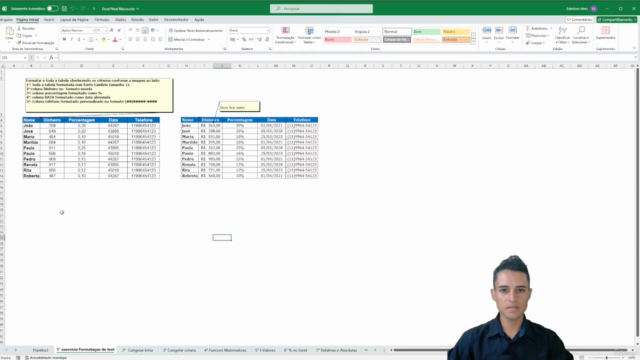Click the text orientation icon
The height and width of the screenshot is (360, 640).
click(153, 31)
